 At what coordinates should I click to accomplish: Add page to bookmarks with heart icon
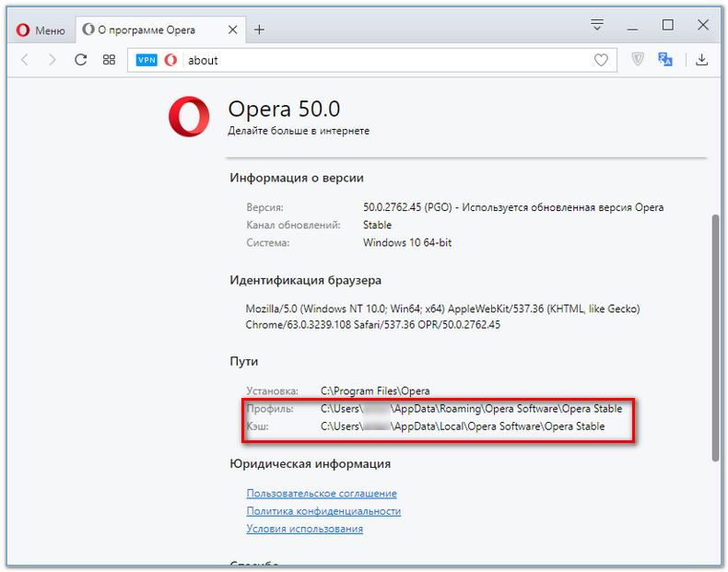coord(601,60)
